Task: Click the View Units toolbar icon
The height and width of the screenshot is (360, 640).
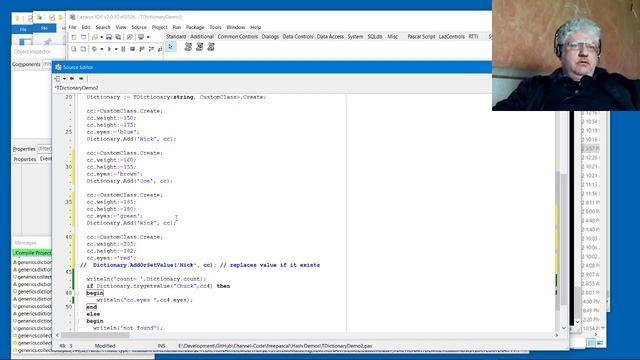Action: pyautogui.click(x=74, y=49)
